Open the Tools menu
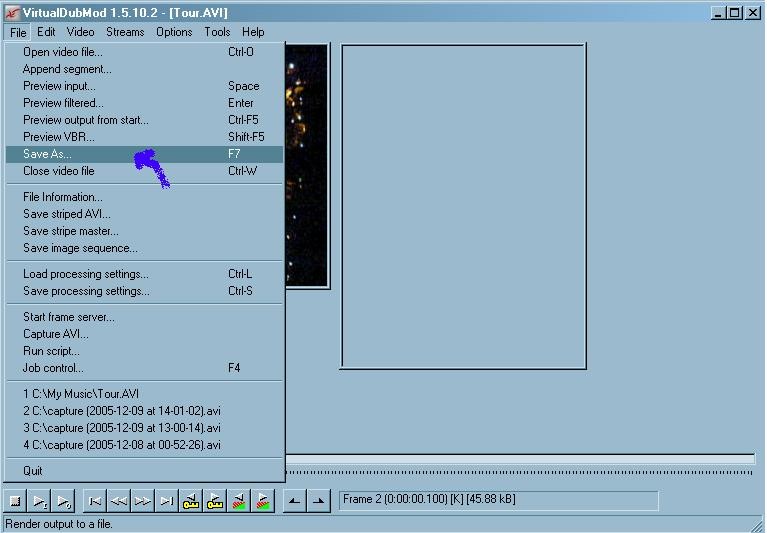 (217, 32)
